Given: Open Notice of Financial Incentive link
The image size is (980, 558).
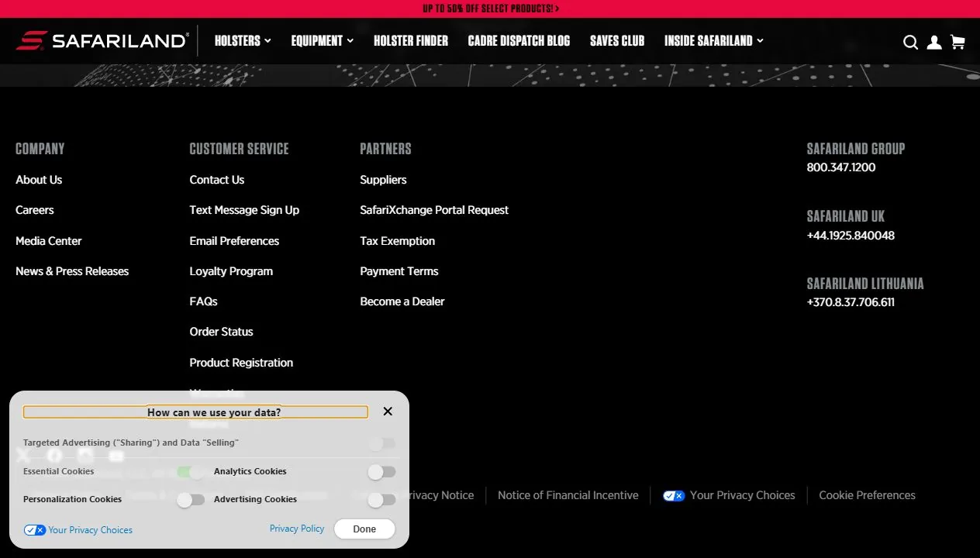Looking at the screenshot, I should 568,495.
